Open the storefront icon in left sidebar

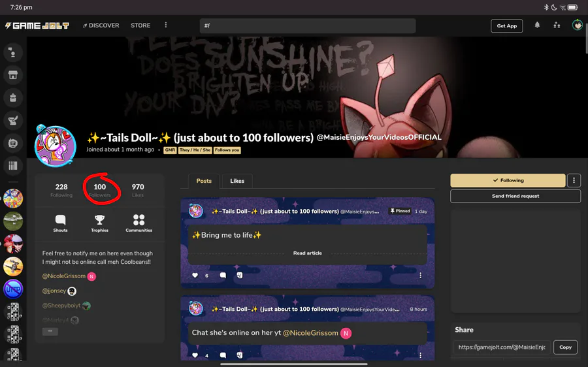pyautogui.click(x=13, y=75)
